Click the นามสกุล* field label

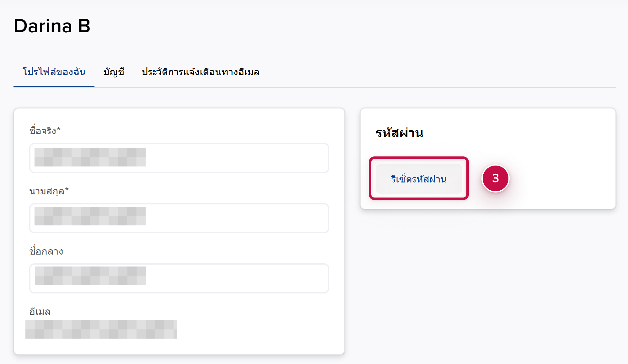pos(49,191)
